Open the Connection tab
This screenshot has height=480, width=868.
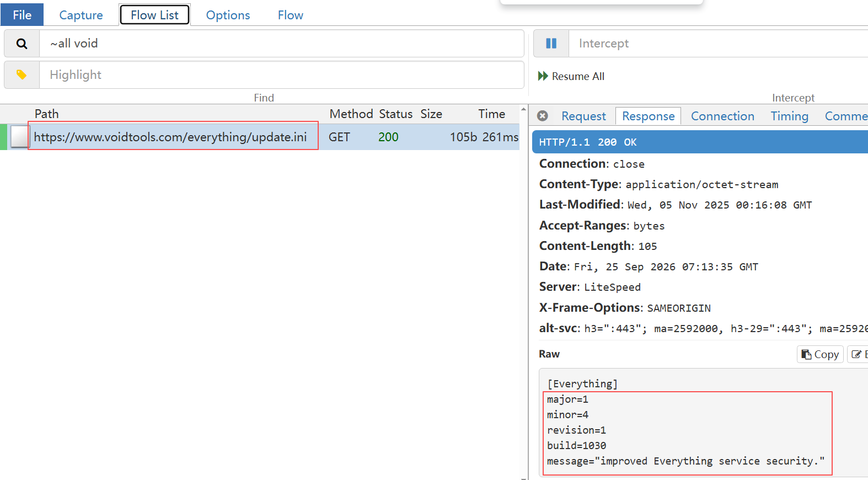(x=722, y=116)
